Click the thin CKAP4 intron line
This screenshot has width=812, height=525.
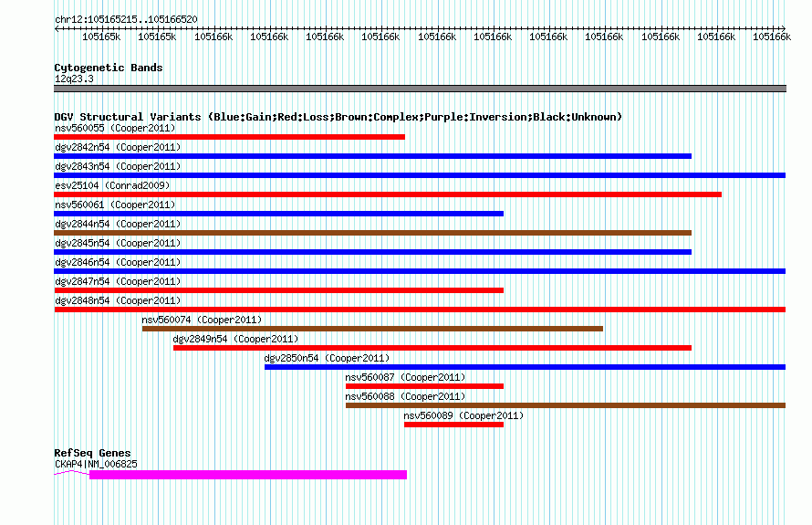71,473
